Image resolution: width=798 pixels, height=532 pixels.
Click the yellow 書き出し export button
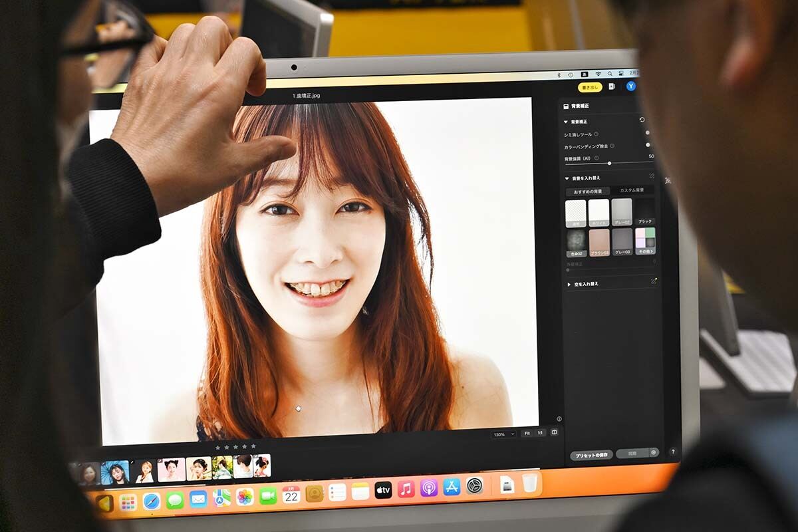tap(590, 87)
